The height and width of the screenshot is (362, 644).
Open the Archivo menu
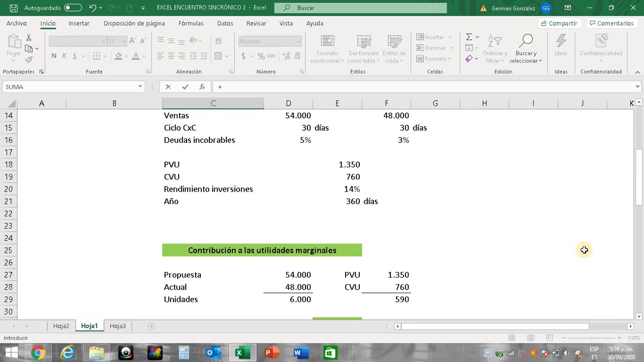(x=17, y=24)
